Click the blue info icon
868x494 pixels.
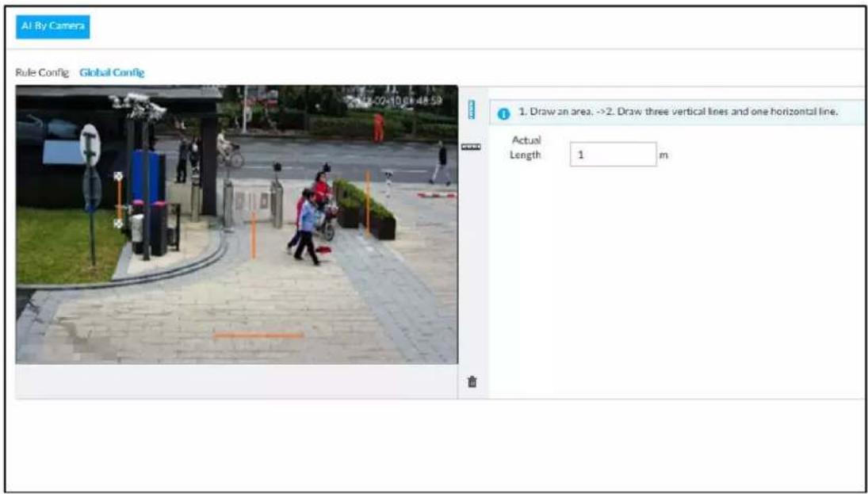503,114
